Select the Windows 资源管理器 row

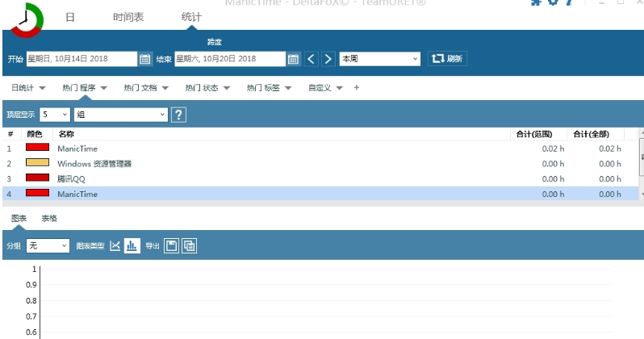(320, 164)
